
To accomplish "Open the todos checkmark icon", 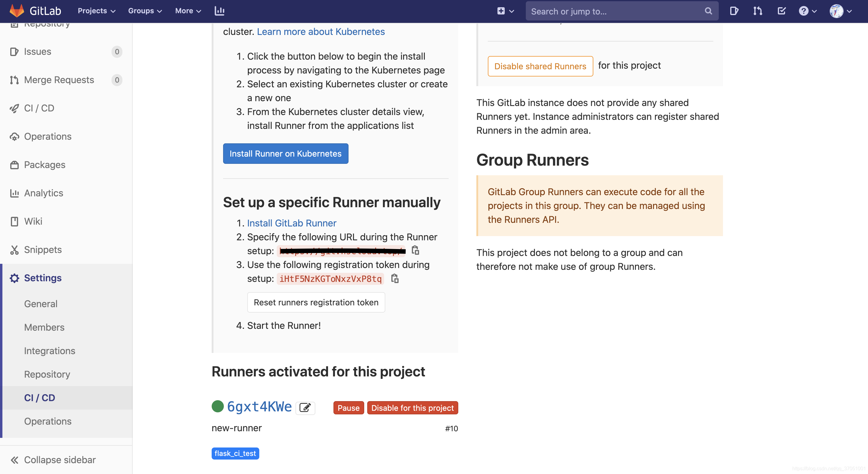I will point(782,11).
